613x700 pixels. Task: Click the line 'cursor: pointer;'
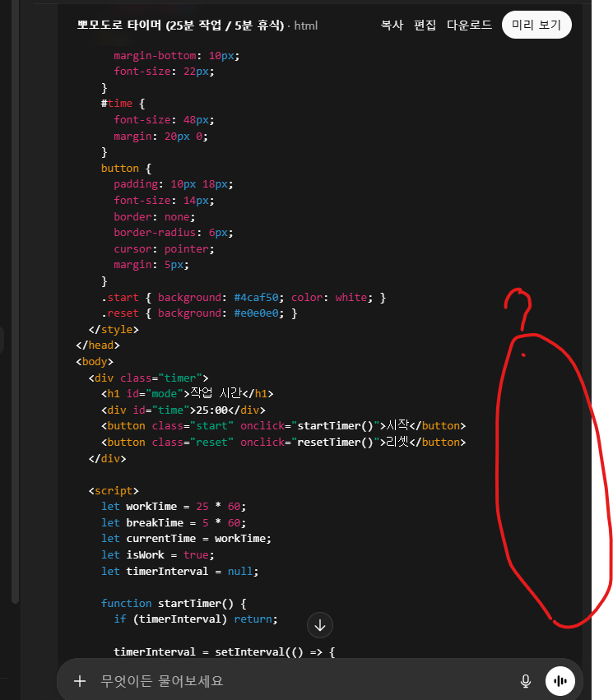tap(164, 248)
